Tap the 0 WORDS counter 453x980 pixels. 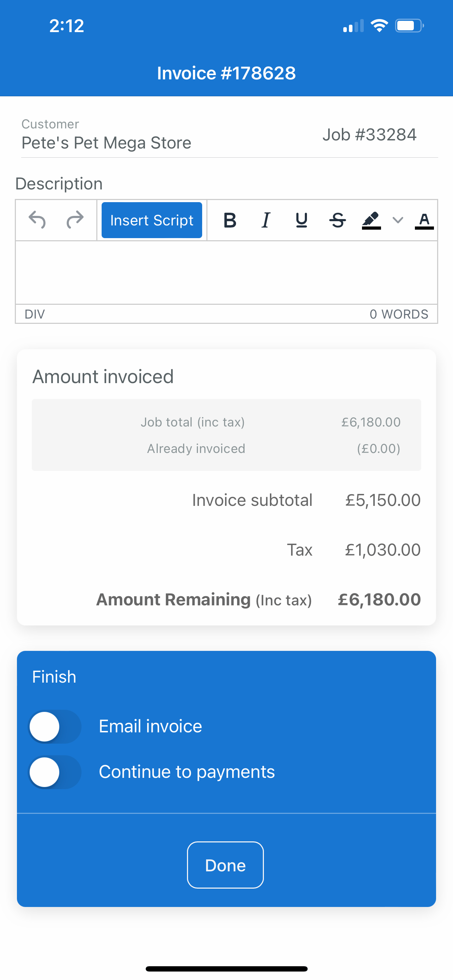(399, 314)
